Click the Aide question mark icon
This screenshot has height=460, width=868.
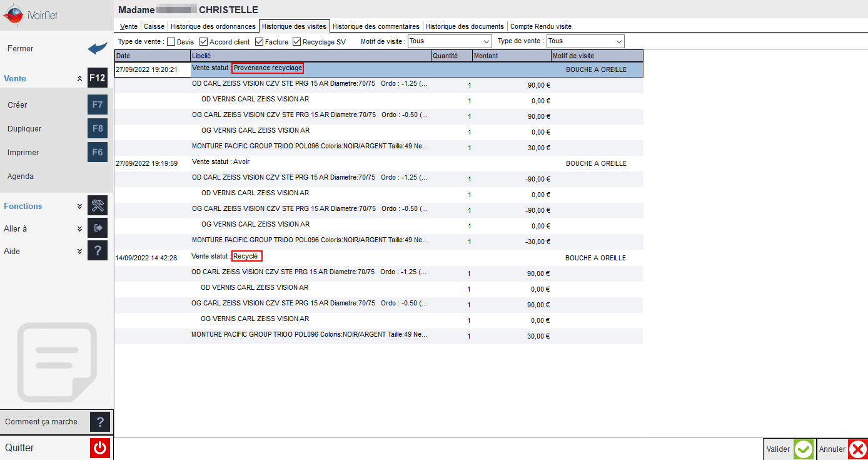pyautogui.click(x=98, y=251)
